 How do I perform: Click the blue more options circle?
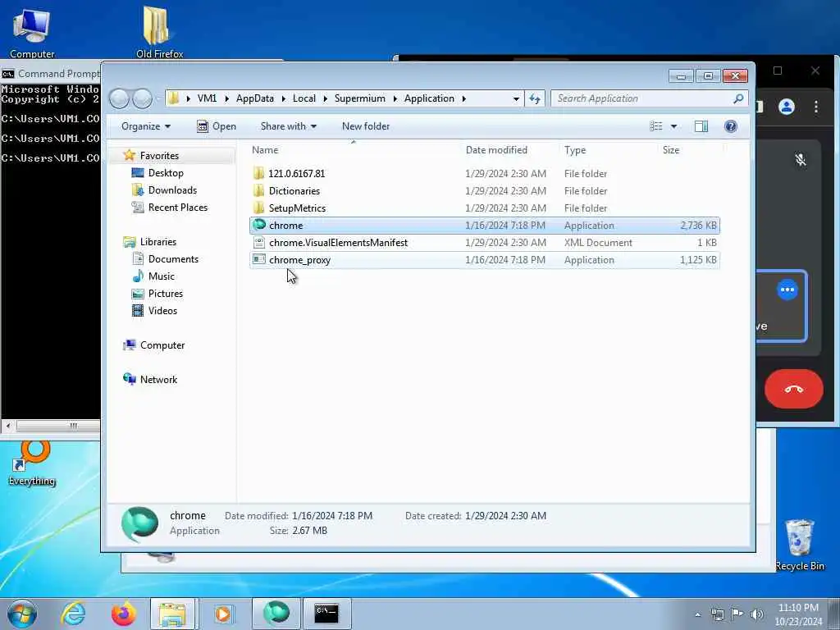click(787, 290)
